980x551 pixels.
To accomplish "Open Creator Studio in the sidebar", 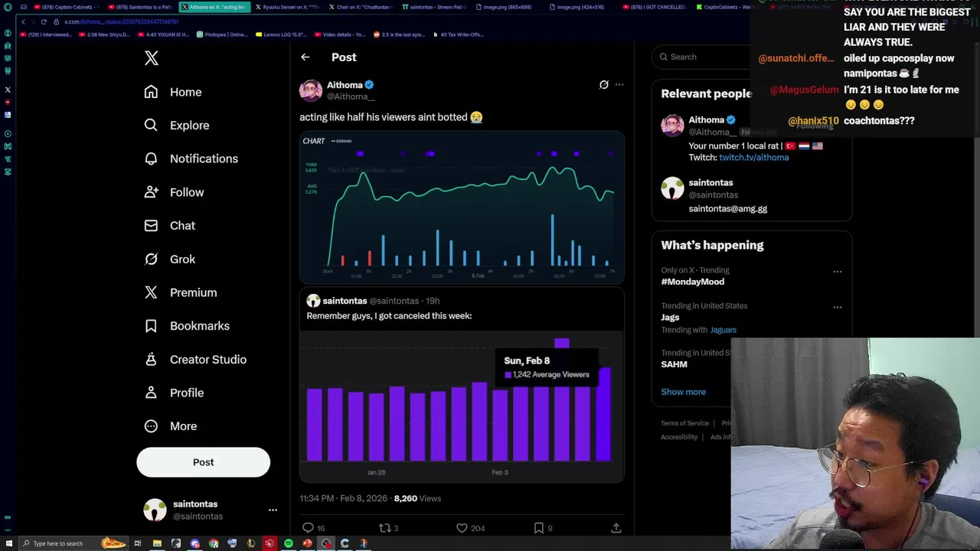I will point(195,359).
